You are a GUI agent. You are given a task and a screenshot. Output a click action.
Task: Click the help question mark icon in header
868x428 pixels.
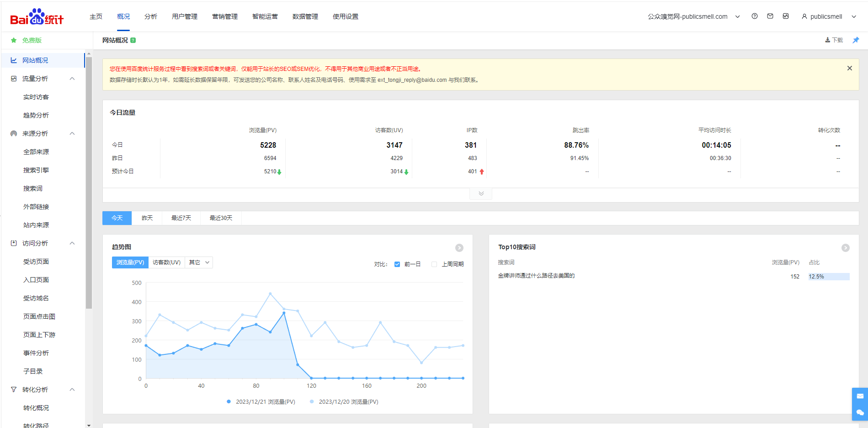(754, 16)
